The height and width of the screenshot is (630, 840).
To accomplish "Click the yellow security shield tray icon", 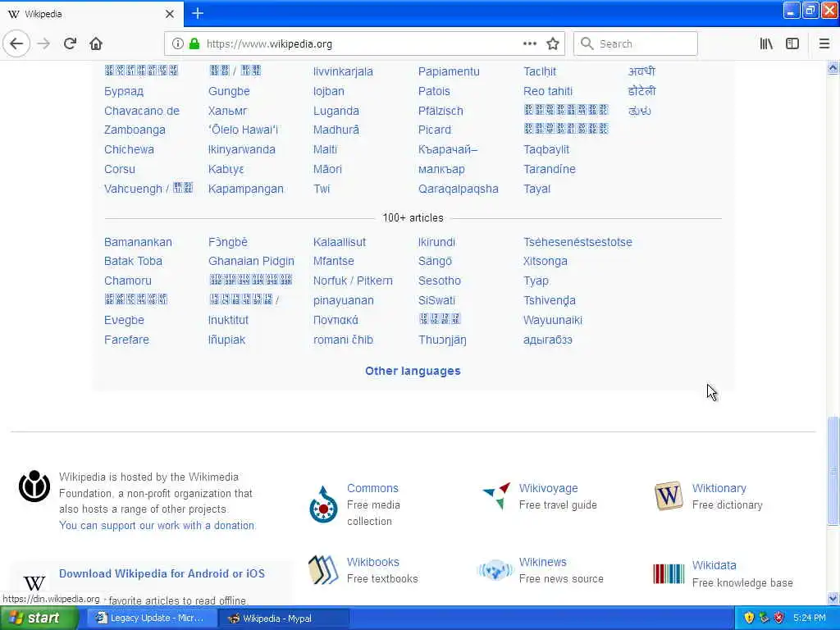I will (749, 618).
